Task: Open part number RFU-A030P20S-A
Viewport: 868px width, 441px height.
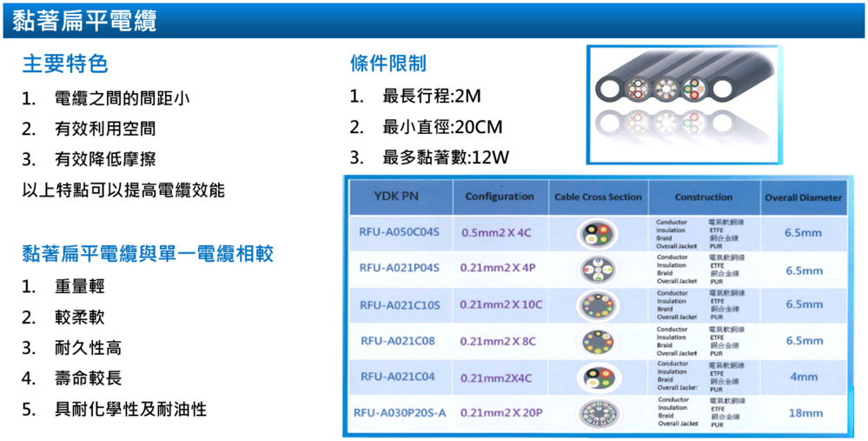Action: (x=400, y=412)
